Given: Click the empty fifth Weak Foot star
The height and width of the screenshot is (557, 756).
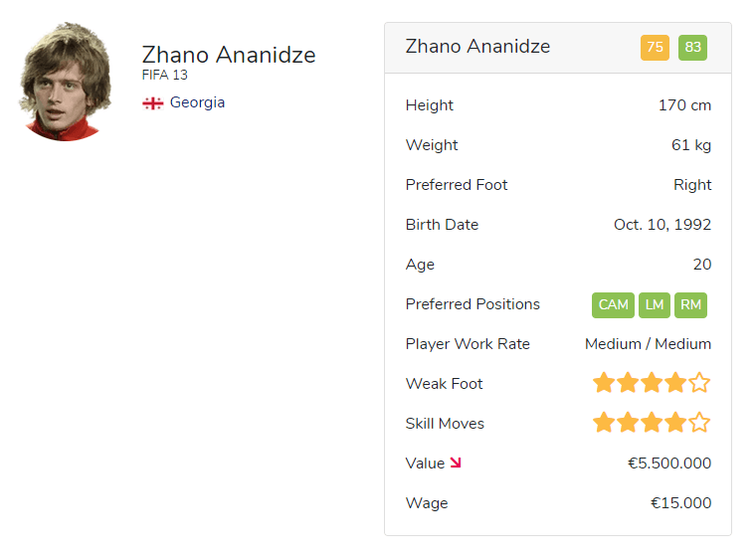Looking at the screenshot, I should 699,383.
